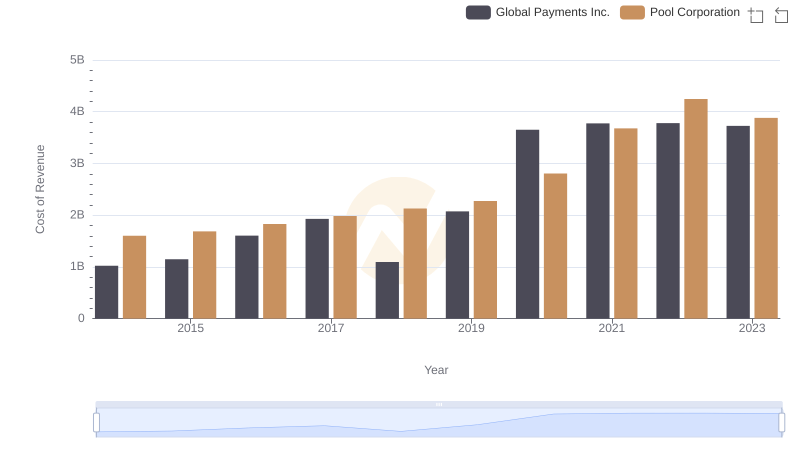The height and width of the screenshot is (461, 800).
Task: Click the Pool Corporation bar for 2023
Action: click(766, 218)
